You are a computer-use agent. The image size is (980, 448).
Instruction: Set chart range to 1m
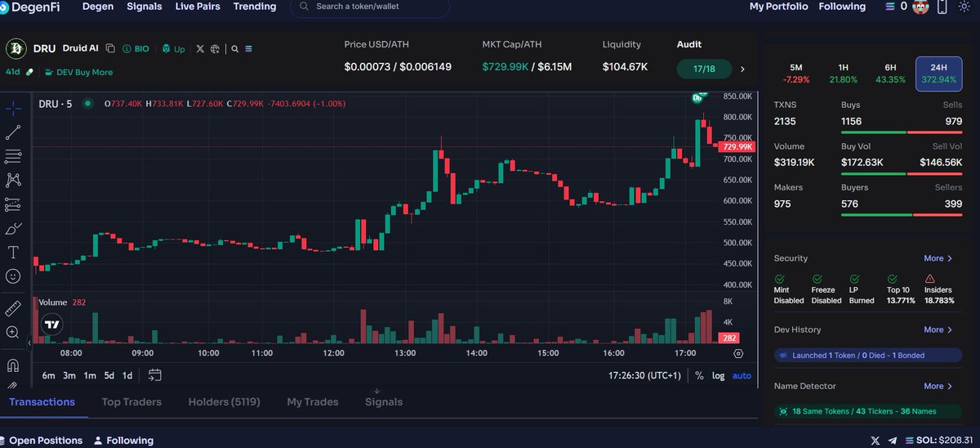pyautogui.click(x=90, y=375)
